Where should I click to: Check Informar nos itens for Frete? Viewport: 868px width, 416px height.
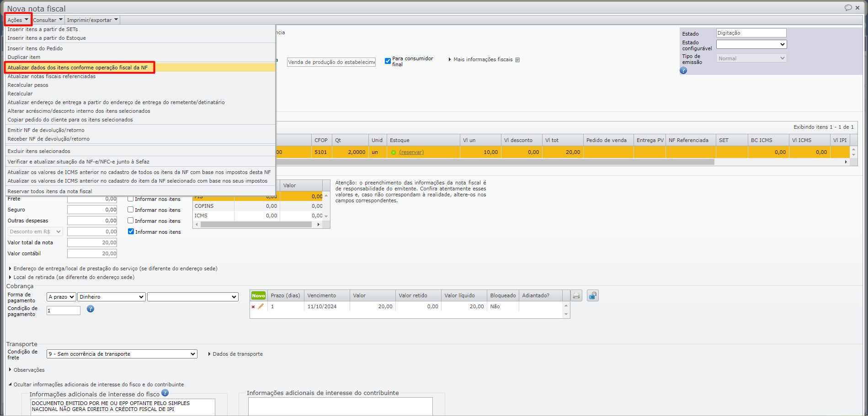point(131,199)
